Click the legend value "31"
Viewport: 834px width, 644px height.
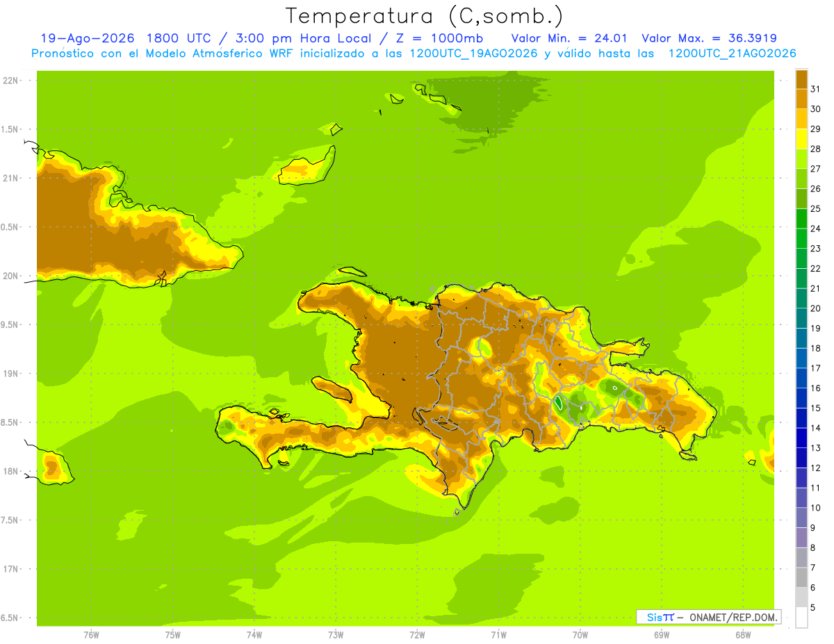coord(815,89)
